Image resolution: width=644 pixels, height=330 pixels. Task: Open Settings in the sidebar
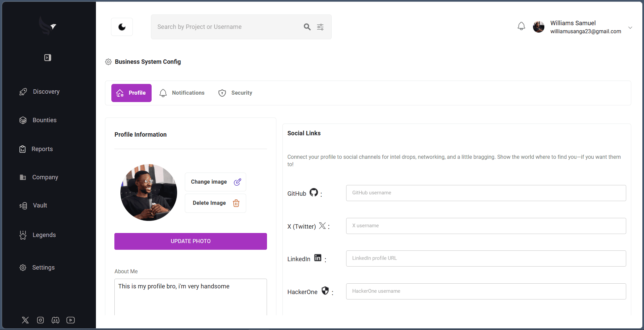(37, 268)
